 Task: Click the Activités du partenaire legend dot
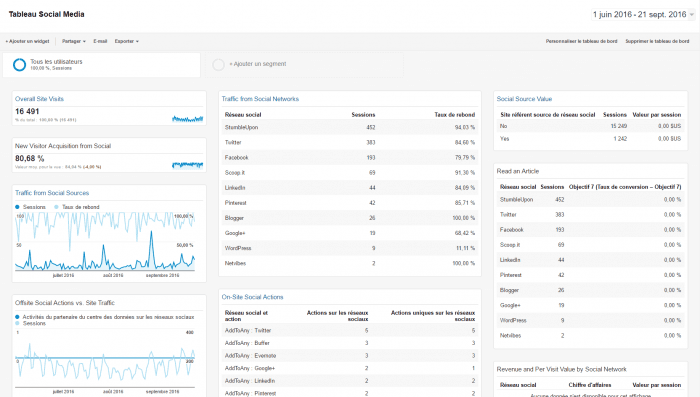click(17, 317)
